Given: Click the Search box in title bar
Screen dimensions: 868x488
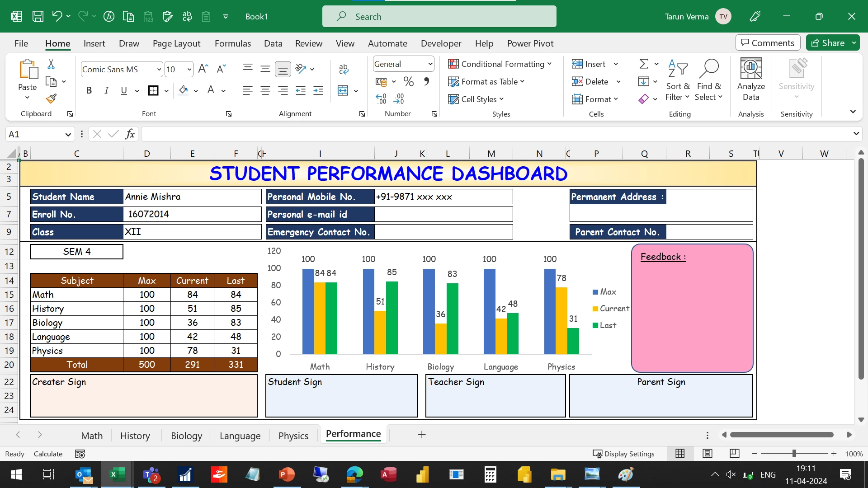Looking at the screenshot, I should point(439,17).
